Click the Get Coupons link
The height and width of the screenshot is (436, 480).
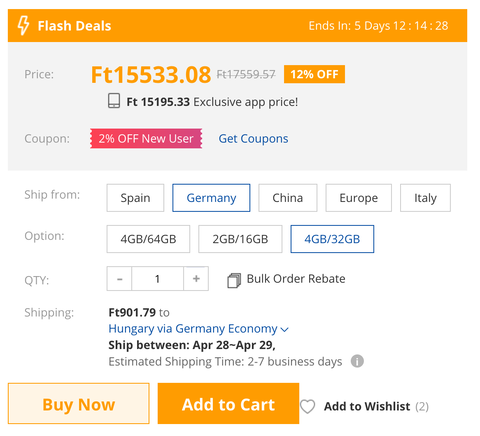tap(253, 139)
